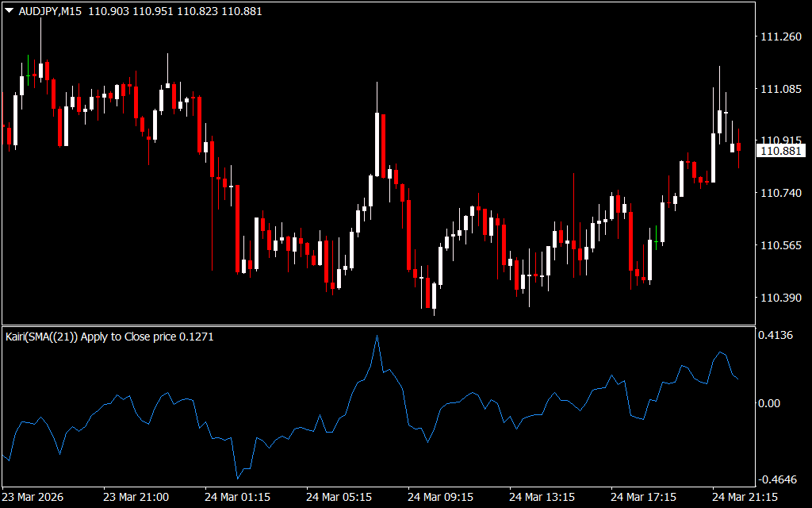812x508 pixels.
Task: Click the 24 Mar 21:15 time label
Action: click(745, 497)
